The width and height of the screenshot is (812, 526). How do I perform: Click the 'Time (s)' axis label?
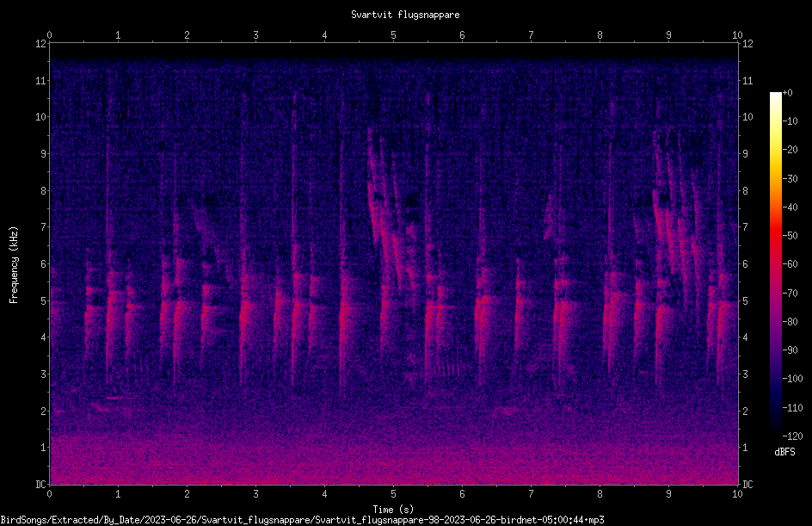[393, 510]
